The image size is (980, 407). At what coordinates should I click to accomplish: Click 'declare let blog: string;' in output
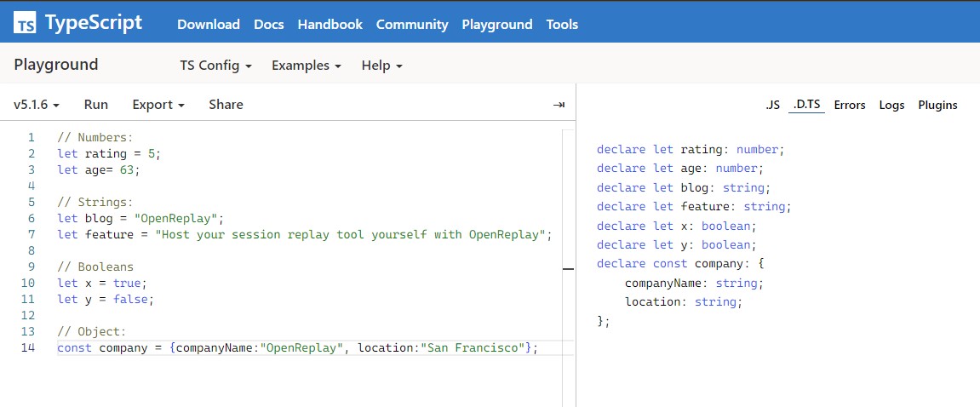pos(684,187)
